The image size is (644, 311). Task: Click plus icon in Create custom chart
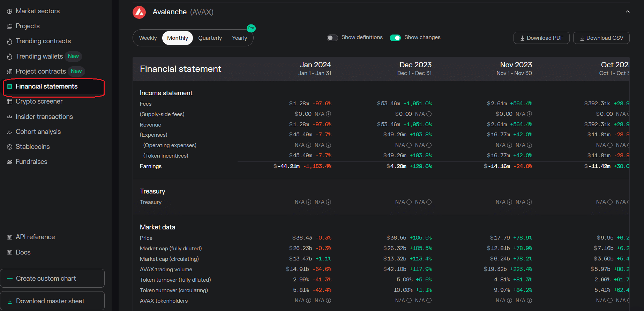pos(10,278)
